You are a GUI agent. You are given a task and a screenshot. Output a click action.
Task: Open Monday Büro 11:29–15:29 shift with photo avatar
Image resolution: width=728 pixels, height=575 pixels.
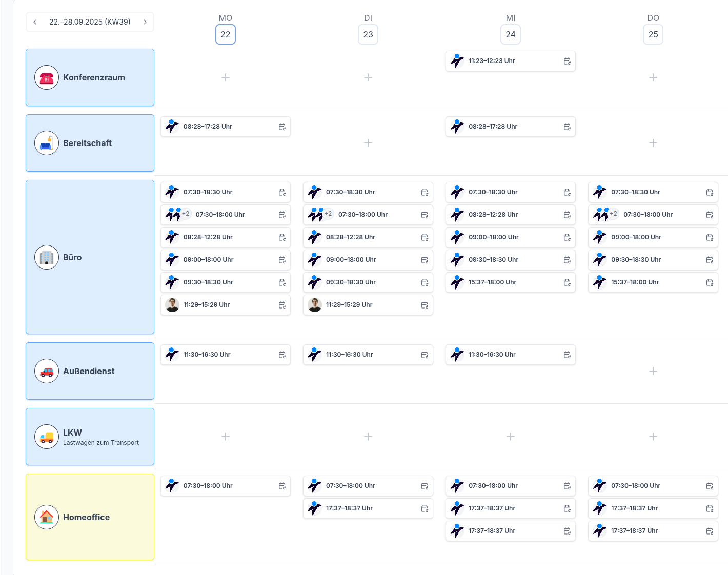point(226,305)
